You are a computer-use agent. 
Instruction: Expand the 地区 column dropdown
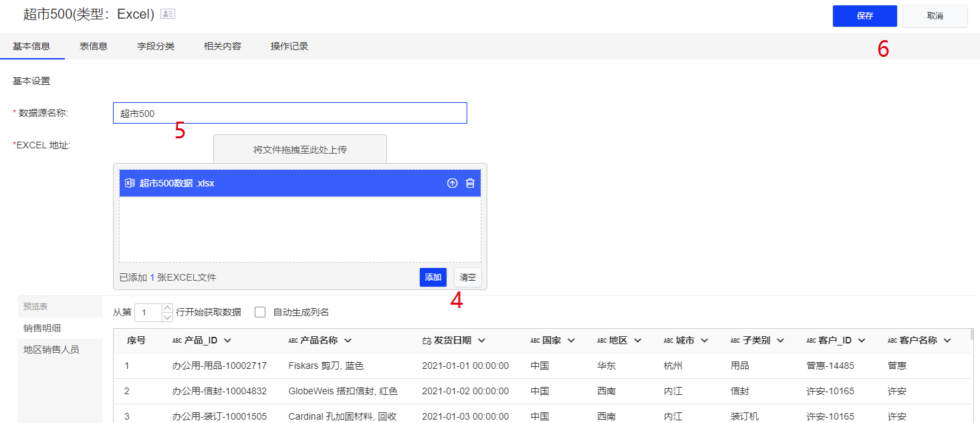point(637,341)
